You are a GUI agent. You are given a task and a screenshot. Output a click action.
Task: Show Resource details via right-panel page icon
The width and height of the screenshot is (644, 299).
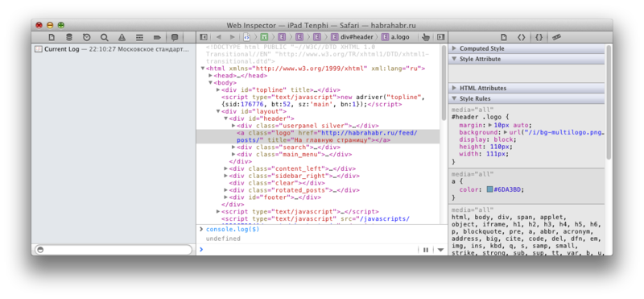[504, 37]
